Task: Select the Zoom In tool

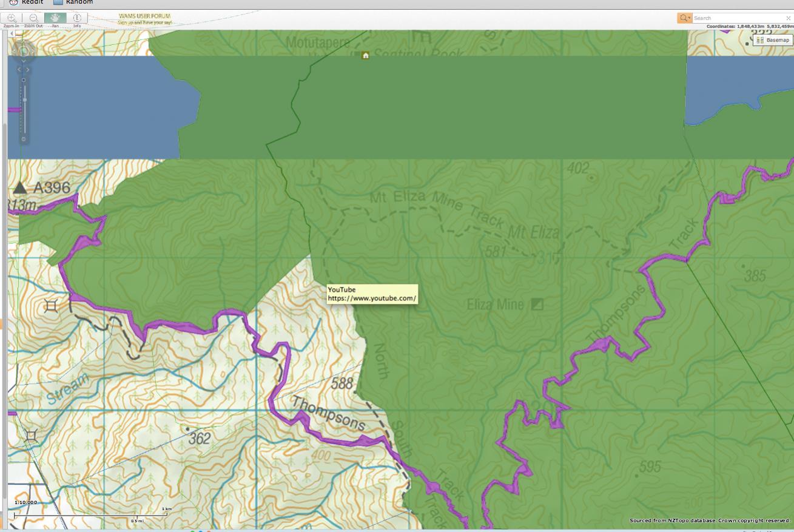Action: [12, 18]
